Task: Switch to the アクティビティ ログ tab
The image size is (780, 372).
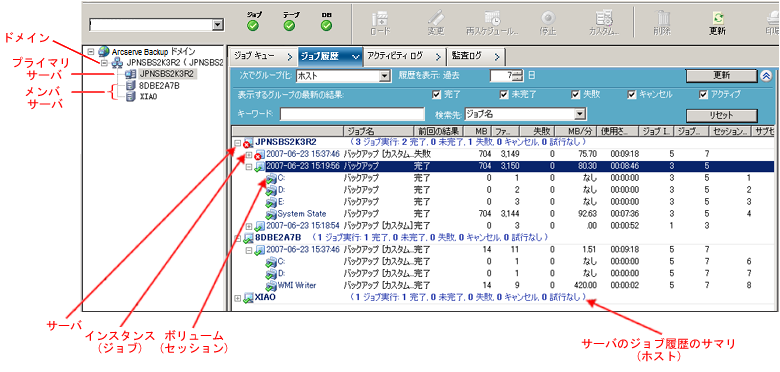Action: [x=404, y=56]
